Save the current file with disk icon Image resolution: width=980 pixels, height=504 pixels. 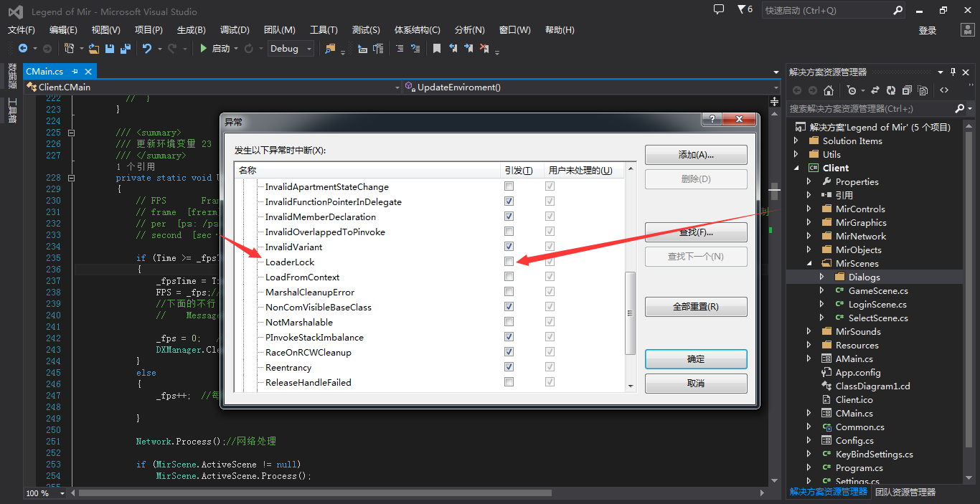coord(110,49)
